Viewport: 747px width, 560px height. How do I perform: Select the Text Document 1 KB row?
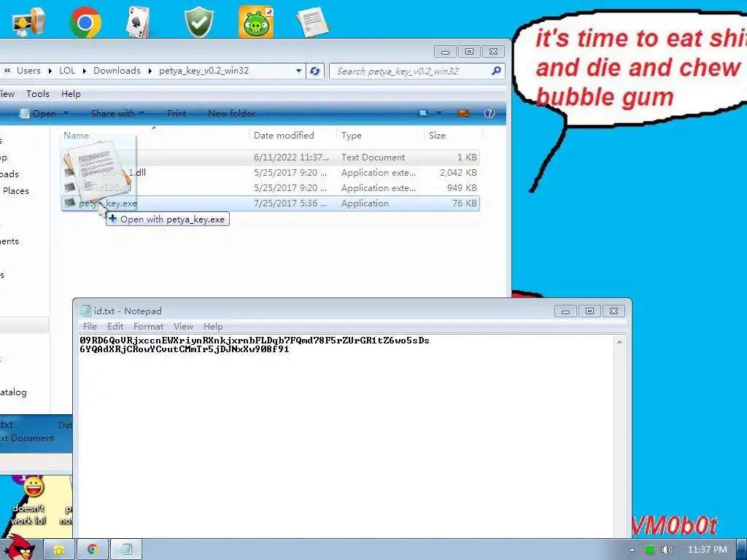(270, 157)
